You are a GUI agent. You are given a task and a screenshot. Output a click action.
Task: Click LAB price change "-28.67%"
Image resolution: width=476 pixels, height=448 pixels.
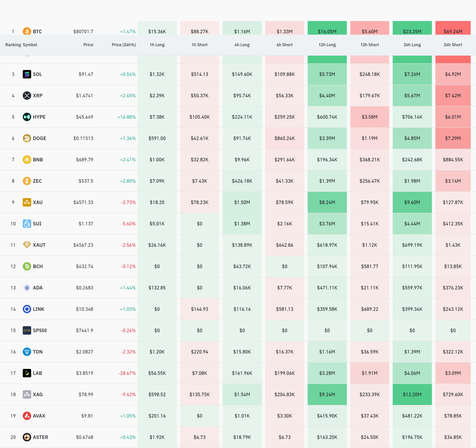point(127,373)
